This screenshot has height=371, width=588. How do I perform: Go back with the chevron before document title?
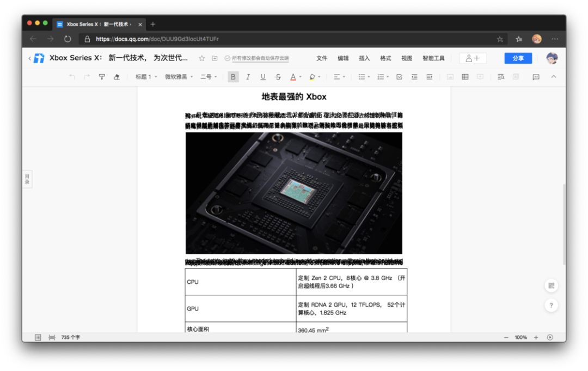pyautogui.click(x=29, y=58)
